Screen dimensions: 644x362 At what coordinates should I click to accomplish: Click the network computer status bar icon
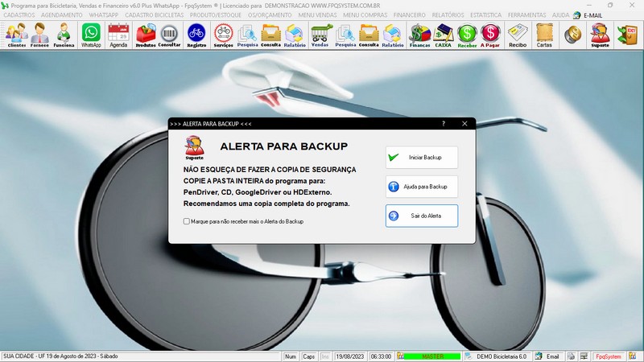coord(584,356)
